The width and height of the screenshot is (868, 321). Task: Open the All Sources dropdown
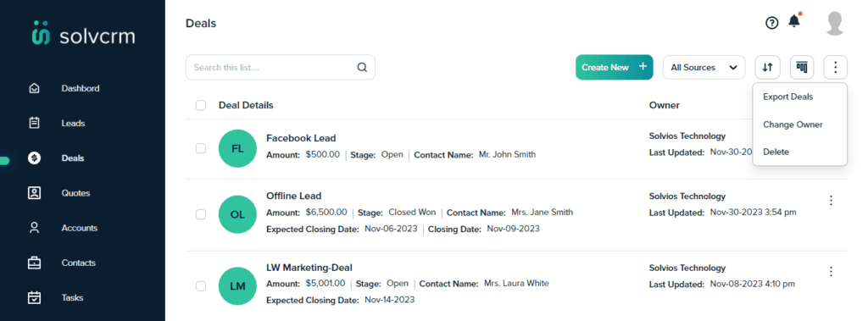click(x=704, y=68)
